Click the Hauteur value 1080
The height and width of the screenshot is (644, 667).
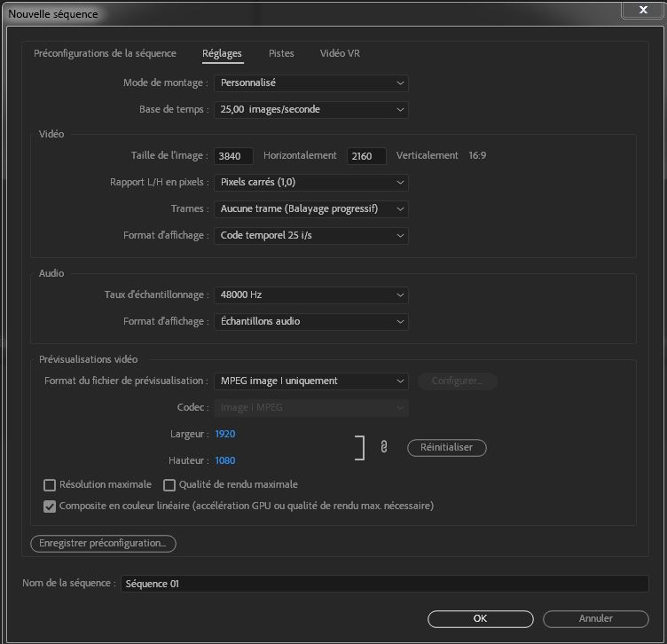(x=225, y=460)
